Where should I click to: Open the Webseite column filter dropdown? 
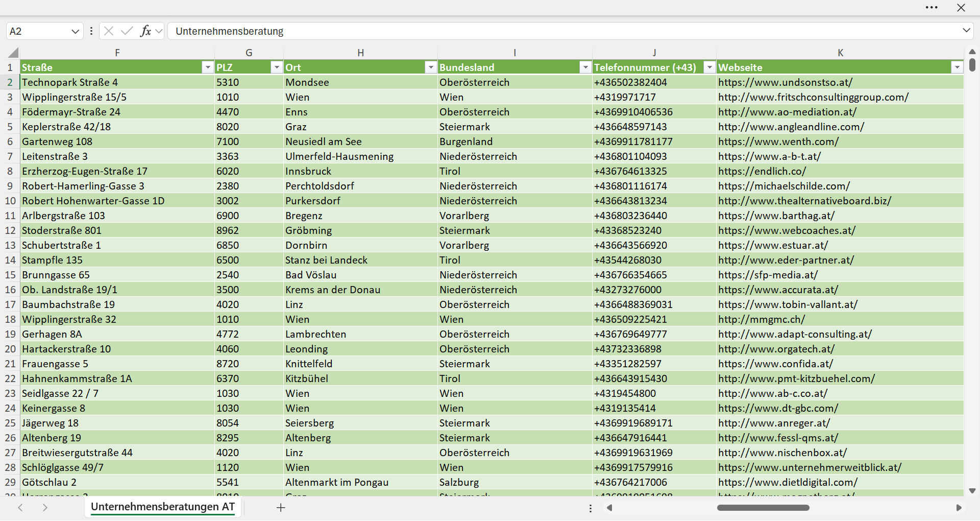[957, 67]
